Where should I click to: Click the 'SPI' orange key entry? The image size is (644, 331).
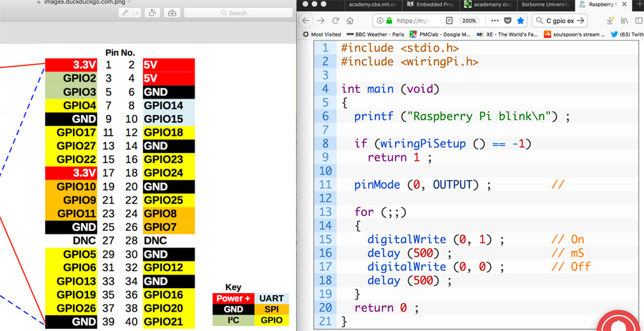coord(271,310)
